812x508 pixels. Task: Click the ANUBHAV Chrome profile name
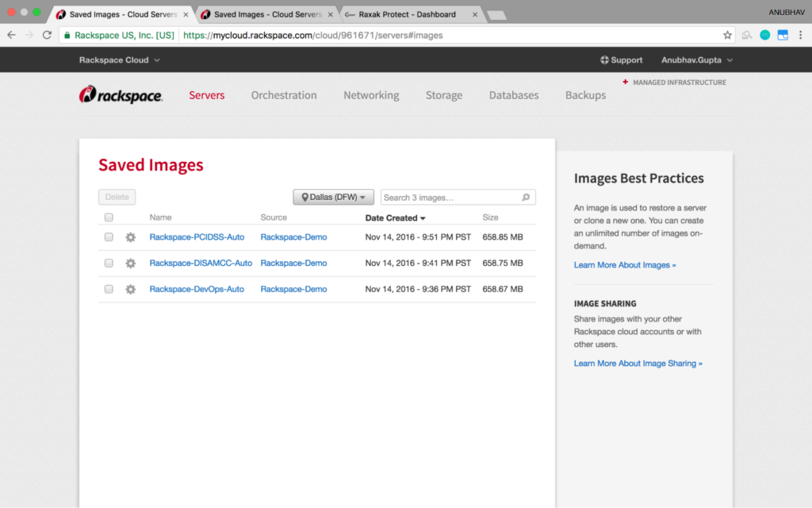click(x=786, y=13)
